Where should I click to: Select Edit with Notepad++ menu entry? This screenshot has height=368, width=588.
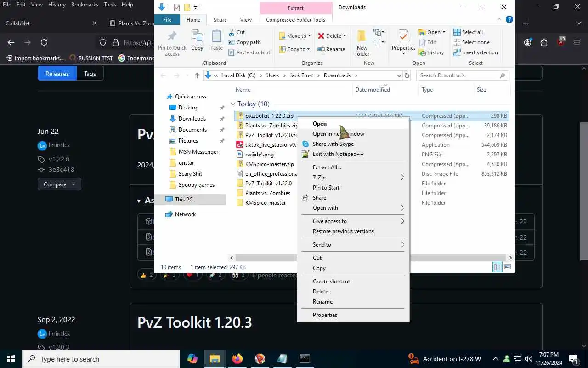[353, 154]
